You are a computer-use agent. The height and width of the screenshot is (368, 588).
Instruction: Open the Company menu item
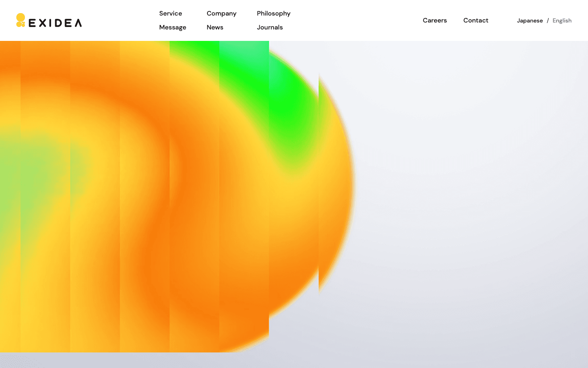click(x=221, y=13)
